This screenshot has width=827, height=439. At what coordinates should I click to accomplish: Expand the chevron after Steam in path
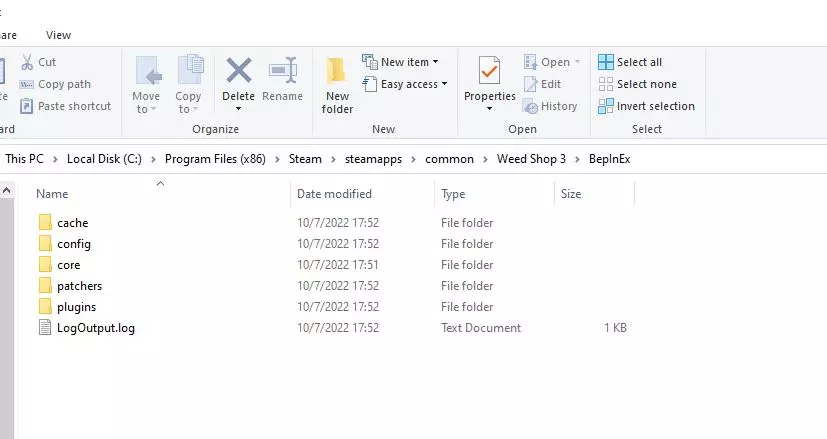(333, 159)
